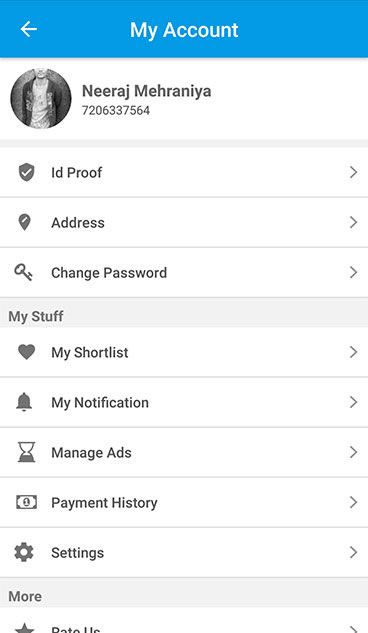The height and width of the screenshot is (633, 368).
Task: Open the My Shortlist menu entry
Action: pos(184,352)
